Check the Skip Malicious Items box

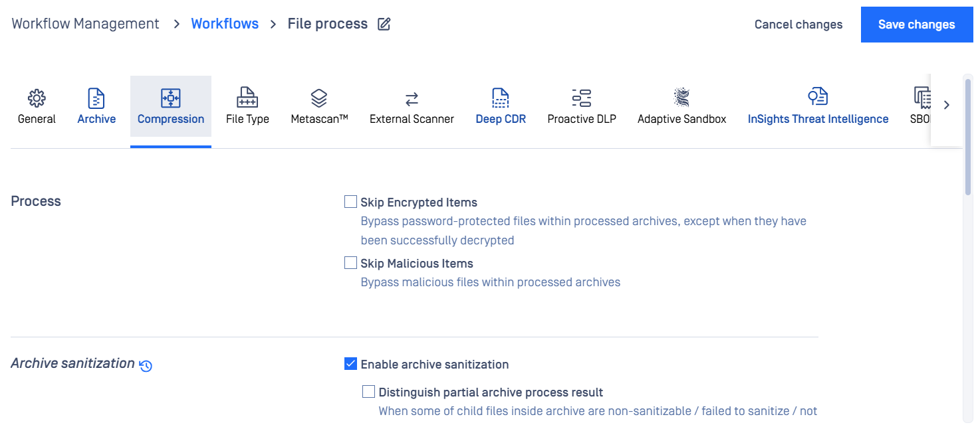click(x=350, y=263)
